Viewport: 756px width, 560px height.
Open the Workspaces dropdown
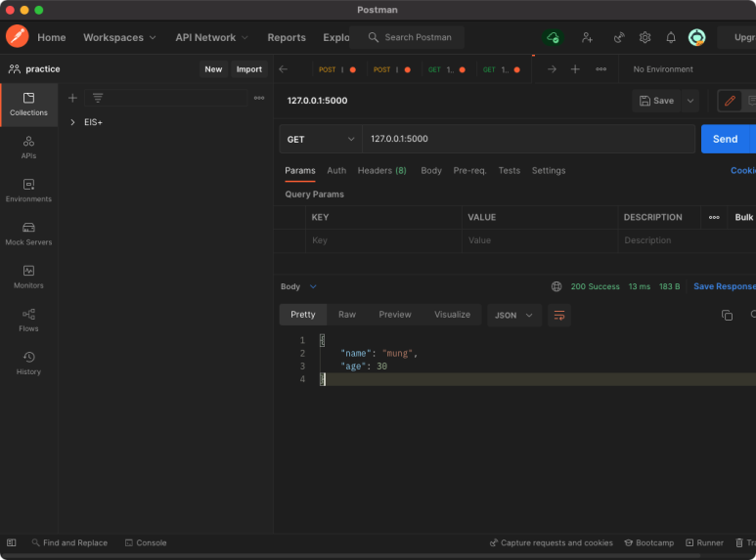[x=119, y=37]
